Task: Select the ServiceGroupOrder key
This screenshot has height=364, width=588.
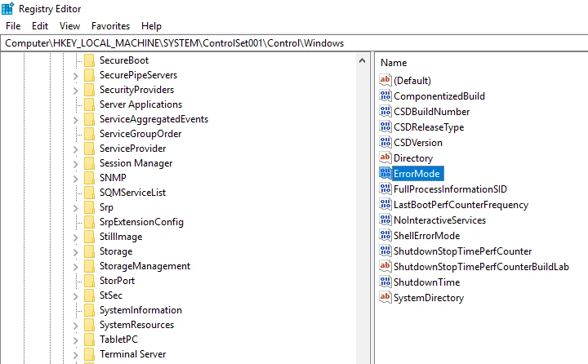Action: click(140, 134)
